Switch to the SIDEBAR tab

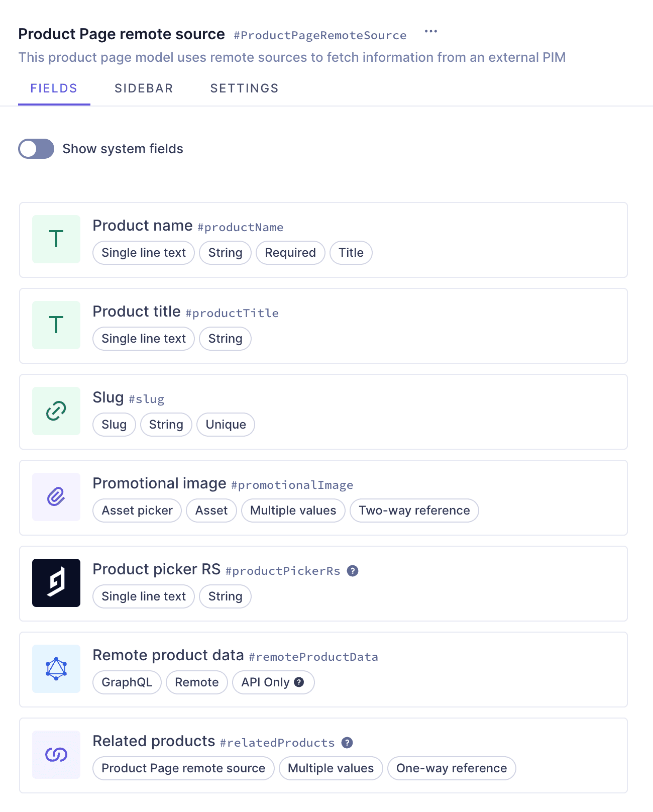pos(144,88)
